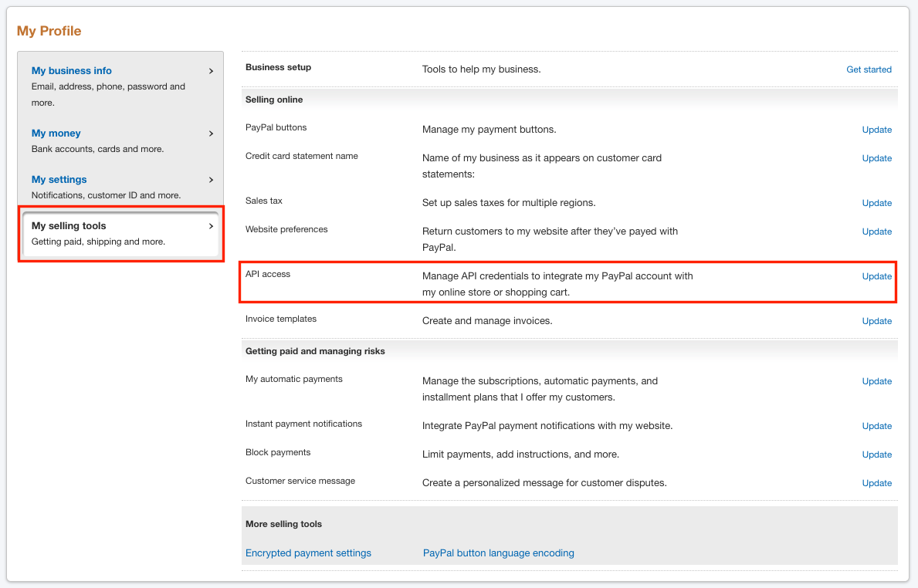Click 'Manage my payment buttons.' description
This screenshot has height=588, width=918.
click(x=489, y=130)
